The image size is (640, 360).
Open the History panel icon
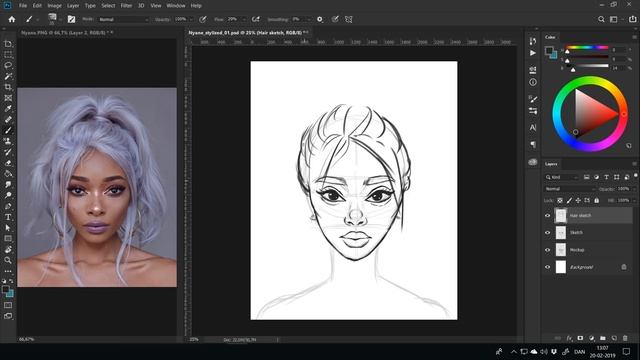(x=533, y=41)
